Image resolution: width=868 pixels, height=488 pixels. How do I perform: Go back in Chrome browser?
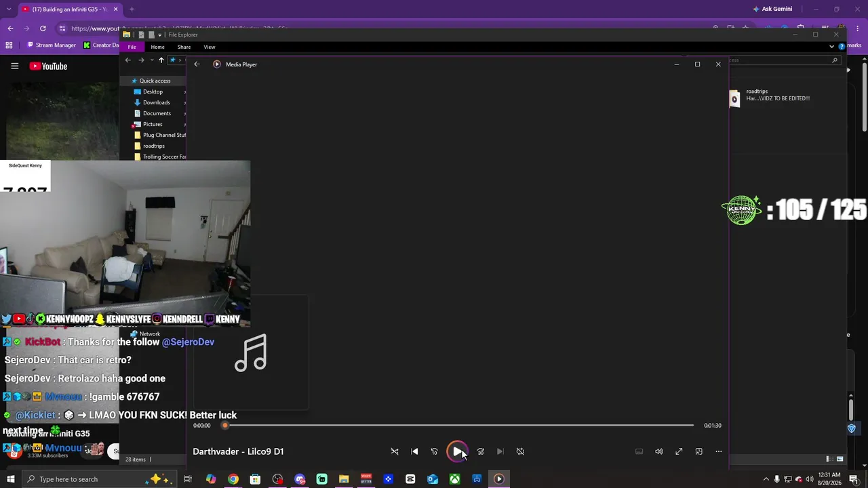pyautogui.click(x=10, y=28)
